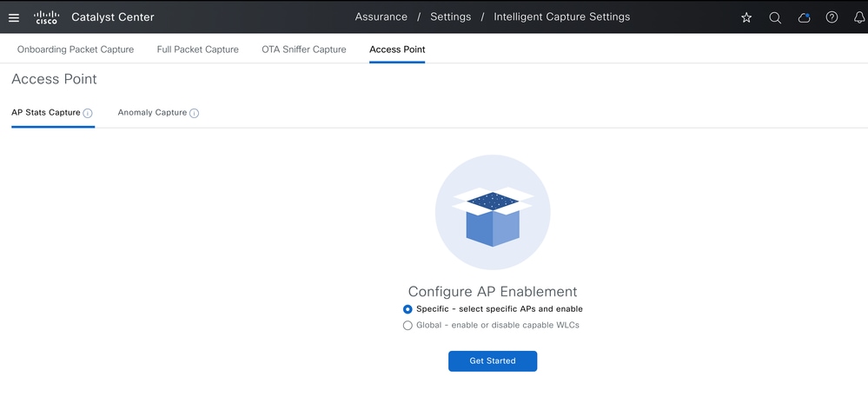Image resolution: width=868 pixels, height=397 pixels.
Task: Mark the page with the star icon
Action: (746, 17)
